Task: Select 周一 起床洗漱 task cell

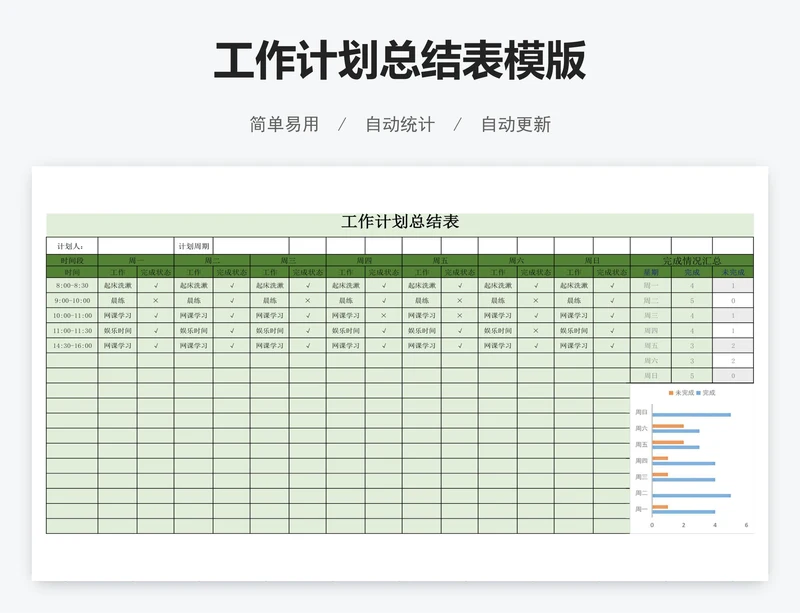Action: click(117, 285)
